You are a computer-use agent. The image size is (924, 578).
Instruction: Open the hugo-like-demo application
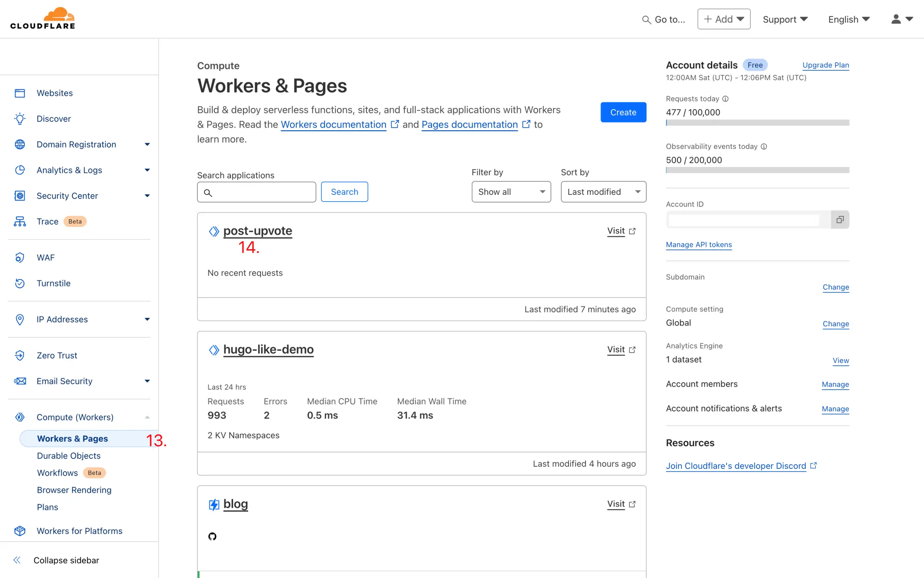point(268,349)
